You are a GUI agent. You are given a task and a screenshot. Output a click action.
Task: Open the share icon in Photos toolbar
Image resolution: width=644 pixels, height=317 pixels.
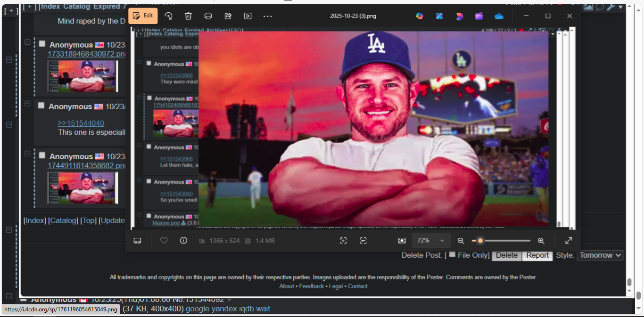tap(228, 16)
